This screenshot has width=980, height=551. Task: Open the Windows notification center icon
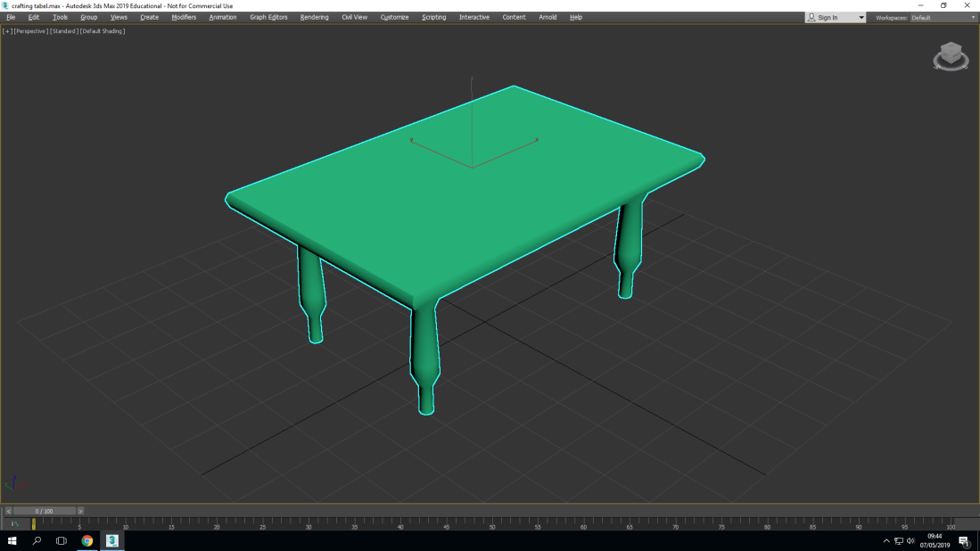point(964,541)
